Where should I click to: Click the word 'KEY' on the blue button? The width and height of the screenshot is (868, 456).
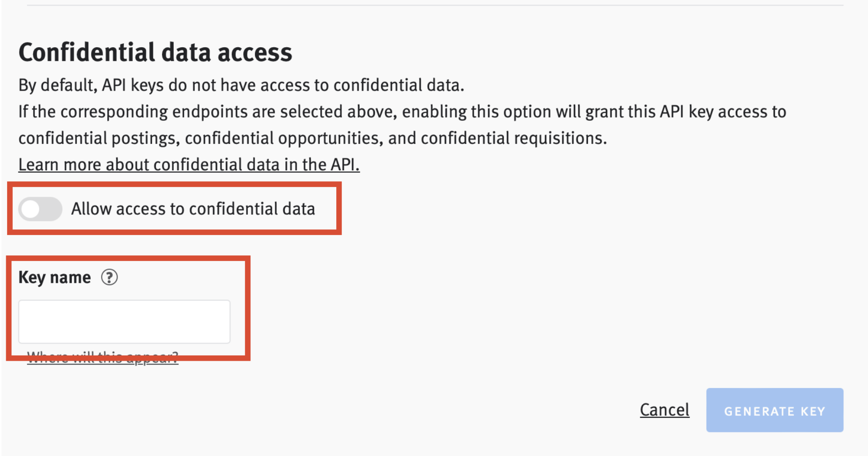tap(813, 412)
